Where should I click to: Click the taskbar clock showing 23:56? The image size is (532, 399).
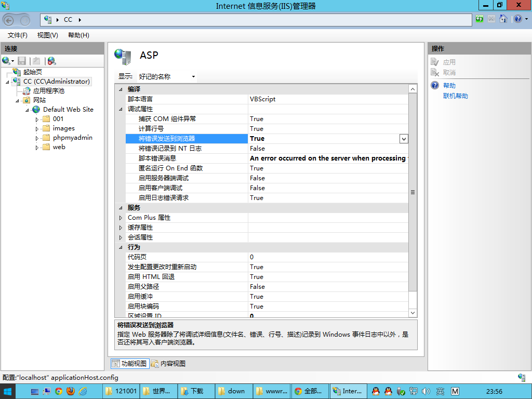point(494,392)
